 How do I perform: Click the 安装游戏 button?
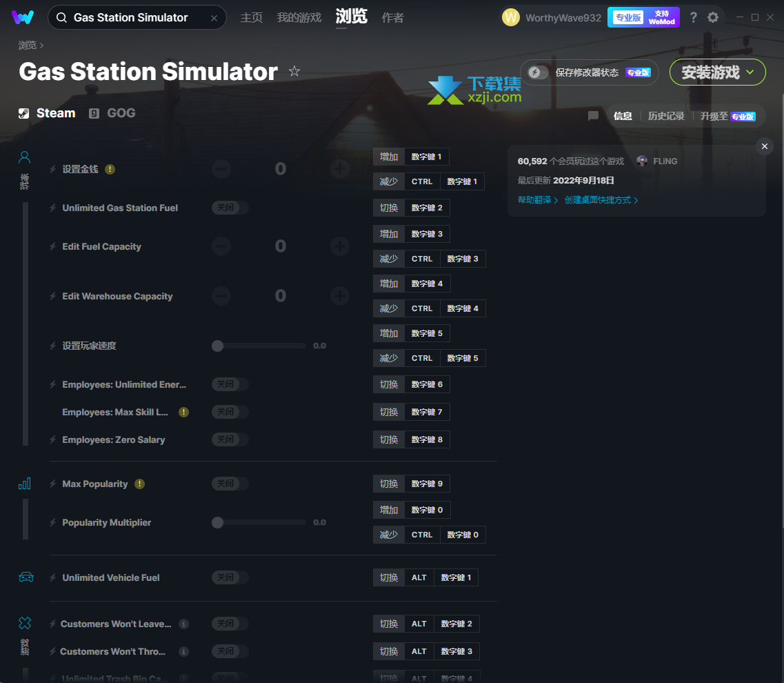[718, 72]
